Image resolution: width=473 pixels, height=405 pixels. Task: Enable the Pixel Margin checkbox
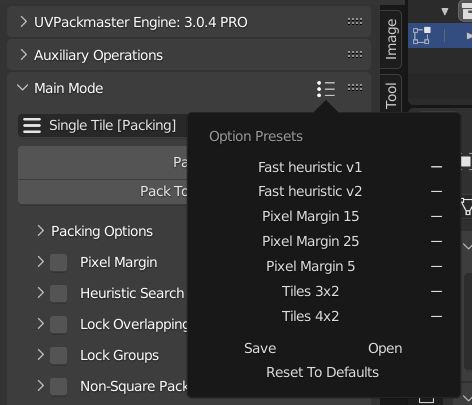[x=59, y=262]
